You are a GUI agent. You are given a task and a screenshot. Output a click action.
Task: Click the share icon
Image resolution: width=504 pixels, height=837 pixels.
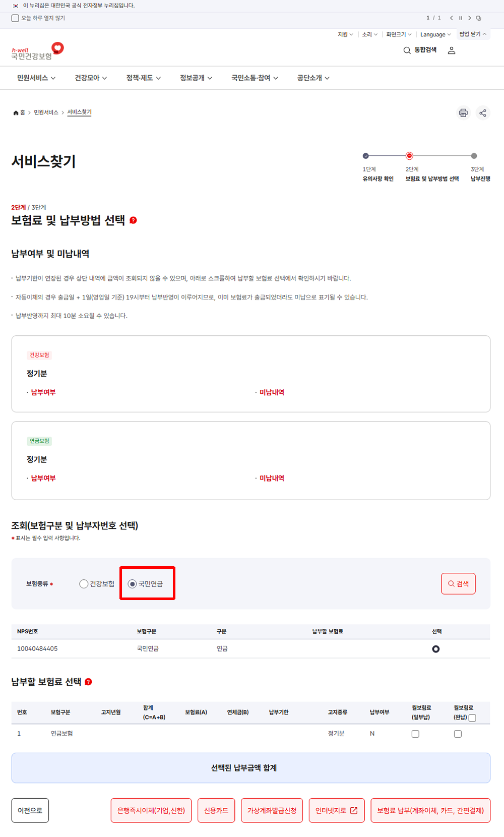tap(483, 113)
